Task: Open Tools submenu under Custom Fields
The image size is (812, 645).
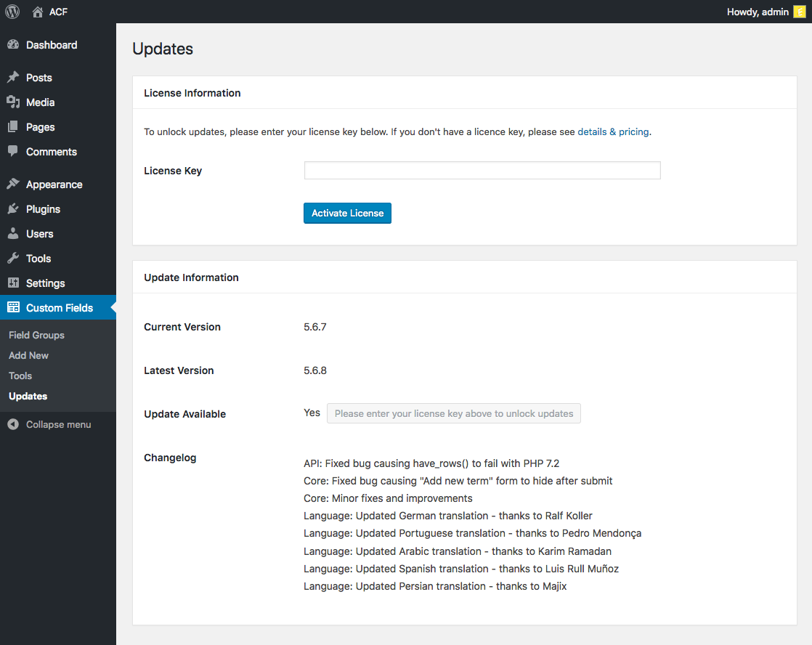Action: point(20,376)
